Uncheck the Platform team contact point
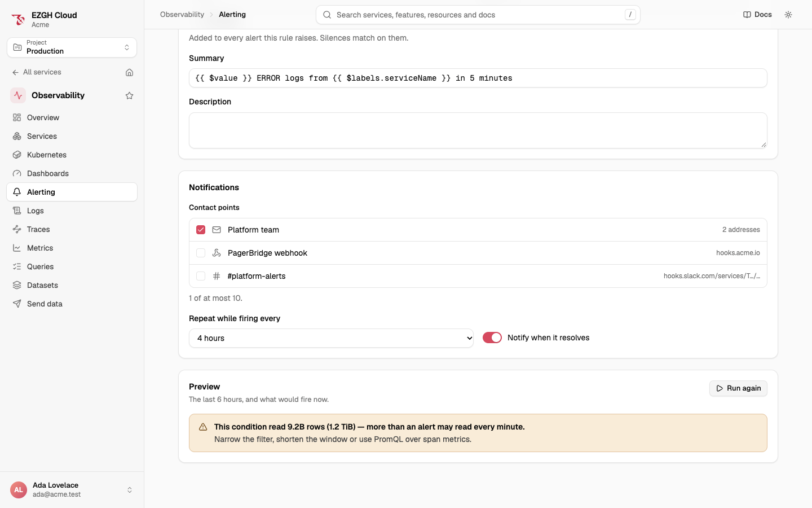 201,230
